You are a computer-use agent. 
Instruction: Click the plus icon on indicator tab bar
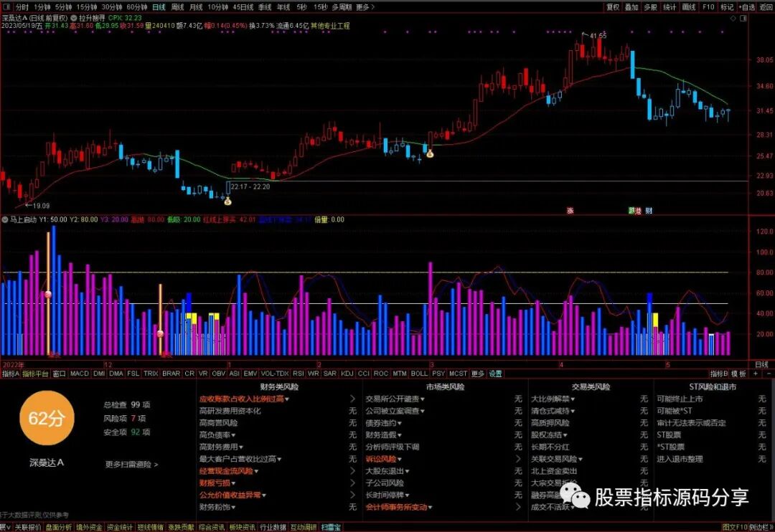coord(755,374)
